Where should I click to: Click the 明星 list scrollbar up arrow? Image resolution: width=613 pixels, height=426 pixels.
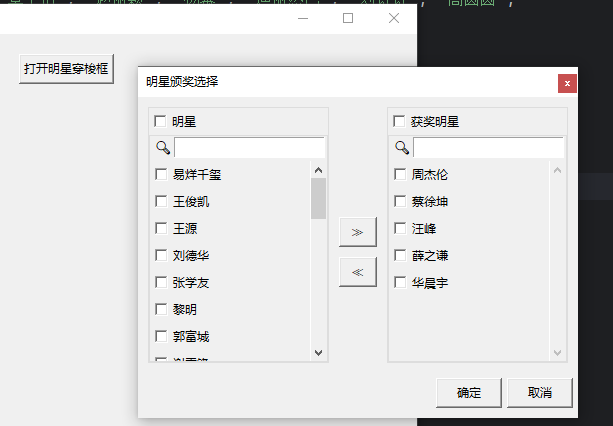[x=318, y=170]
